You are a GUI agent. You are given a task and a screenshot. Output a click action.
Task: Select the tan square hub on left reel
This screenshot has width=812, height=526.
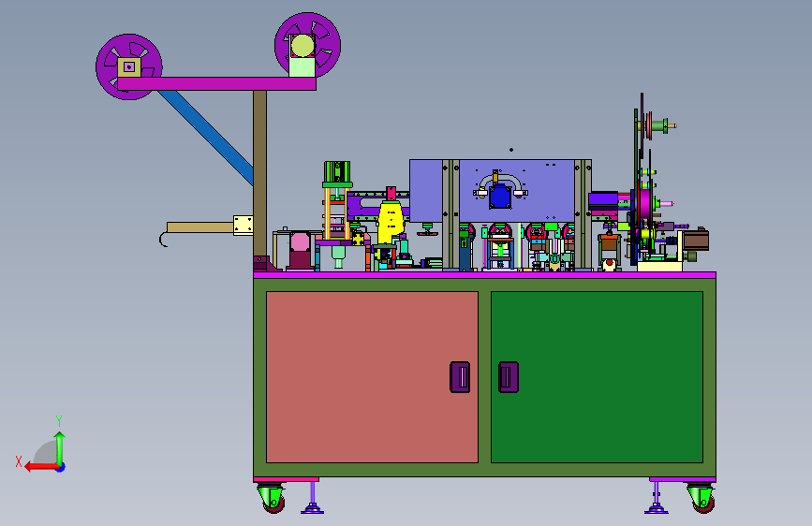pos(129,66)
